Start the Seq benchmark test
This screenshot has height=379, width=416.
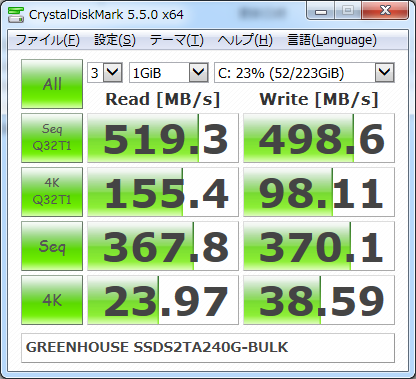coord(52,246)
